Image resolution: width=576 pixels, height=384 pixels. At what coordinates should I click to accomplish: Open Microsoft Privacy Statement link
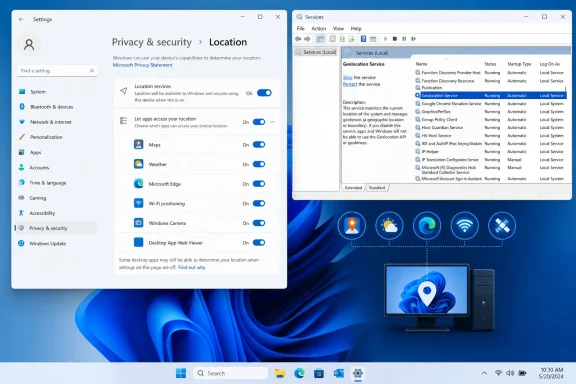[x=143, y=65]
